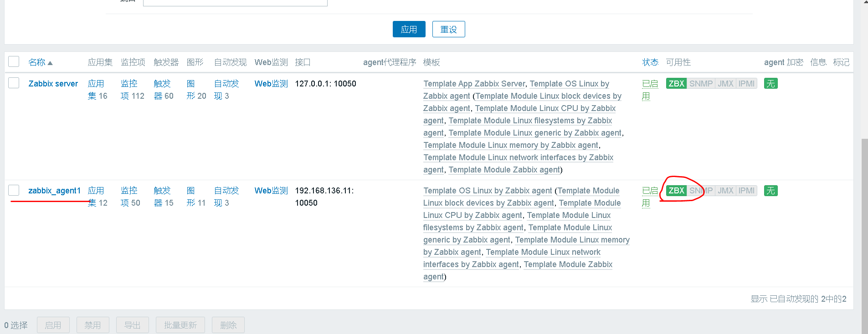Click interface text 127.0.0.1: 10050
This screenshot has width=868, height=334.
(325, 84)
